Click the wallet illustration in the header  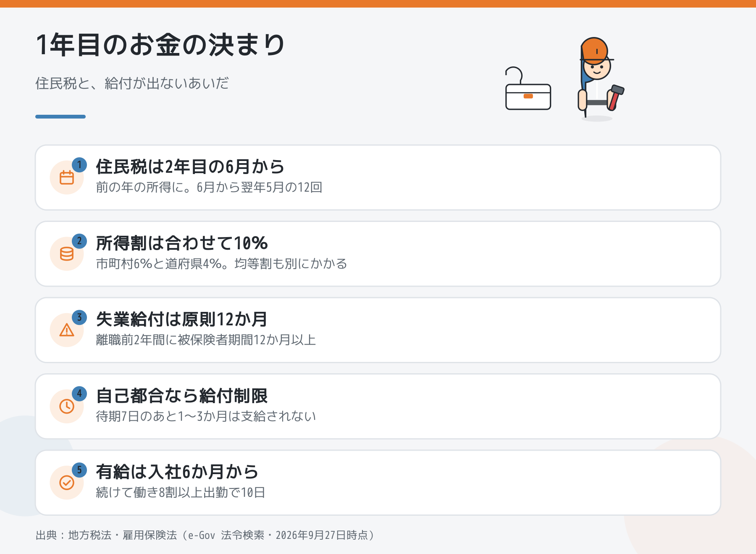[x=528, y=89]
